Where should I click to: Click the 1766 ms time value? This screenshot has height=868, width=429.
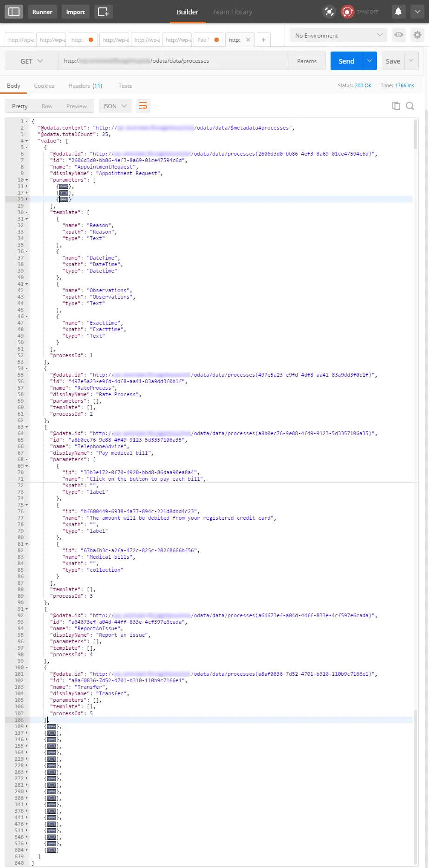click(404, 85)
